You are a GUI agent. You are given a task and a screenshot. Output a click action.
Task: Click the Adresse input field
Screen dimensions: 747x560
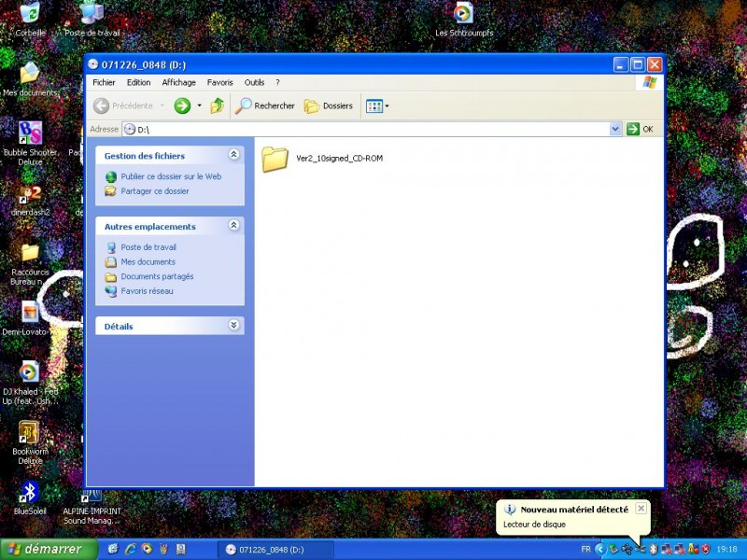pos(373,129)
